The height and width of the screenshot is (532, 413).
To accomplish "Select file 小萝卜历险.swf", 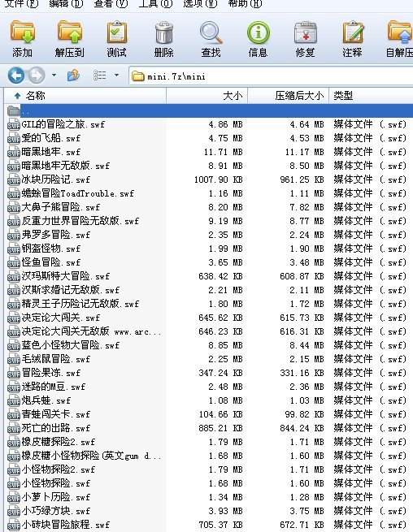I will pyautogui.click(x=56, y=497).
